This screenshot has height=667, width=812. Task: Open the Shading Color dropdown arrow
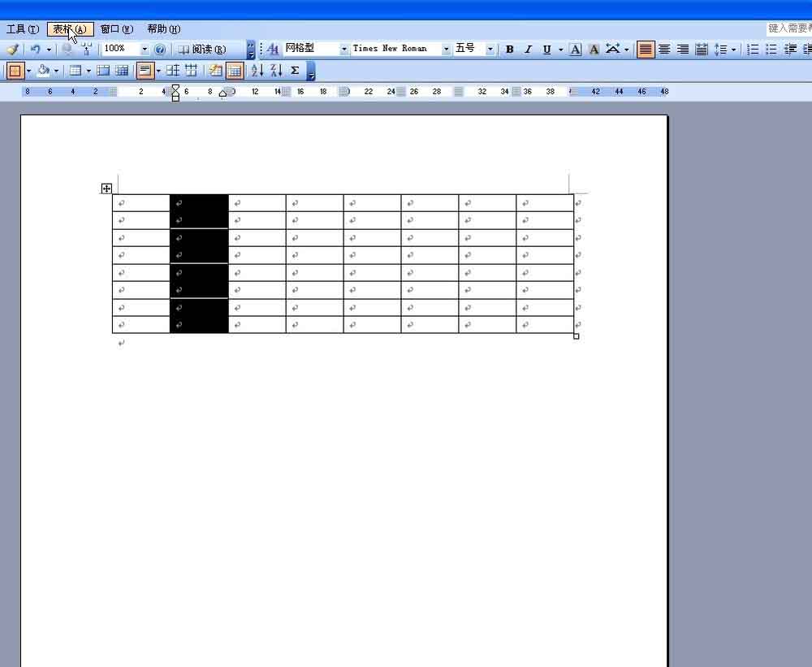tap(56, 71)
